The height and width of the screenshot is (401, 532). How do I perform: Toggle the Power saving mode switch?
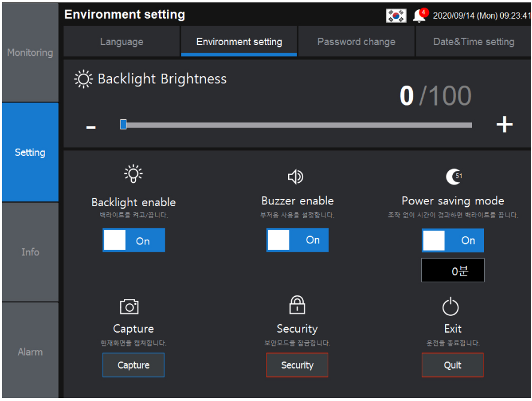click(x=453, y=240)
